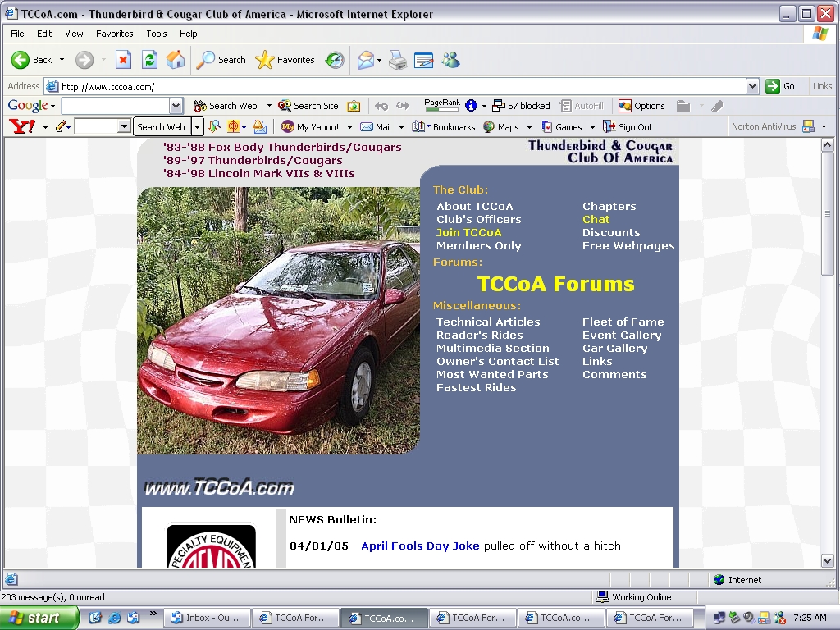Viewport: 840px width, 630px height.
Task: Open the Windows Start button
Action: coord(38,618)
